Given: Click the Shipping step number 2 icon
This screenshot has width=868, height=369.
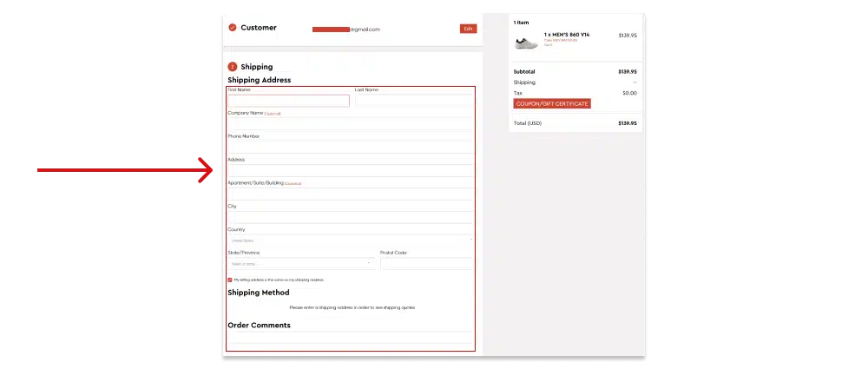Looking at the screenshot, I should coord(232,67).
